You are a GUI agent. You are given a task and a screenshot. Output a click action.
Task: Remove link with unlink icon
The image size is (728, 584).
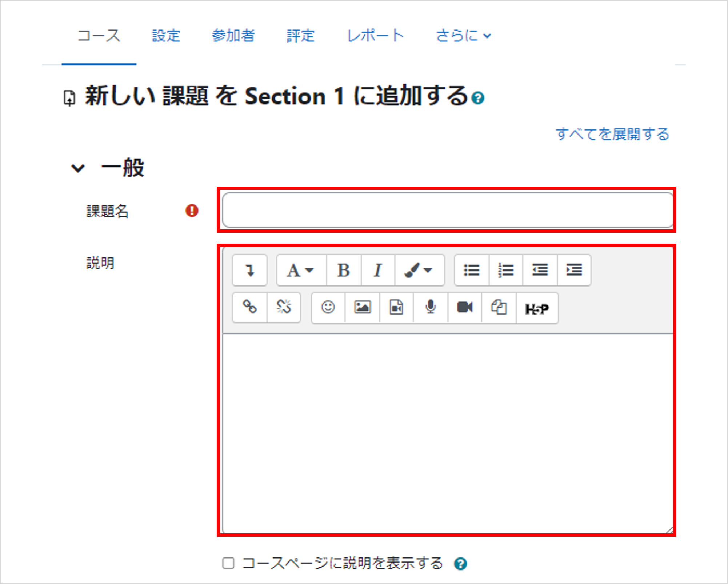tap(284, 307)
